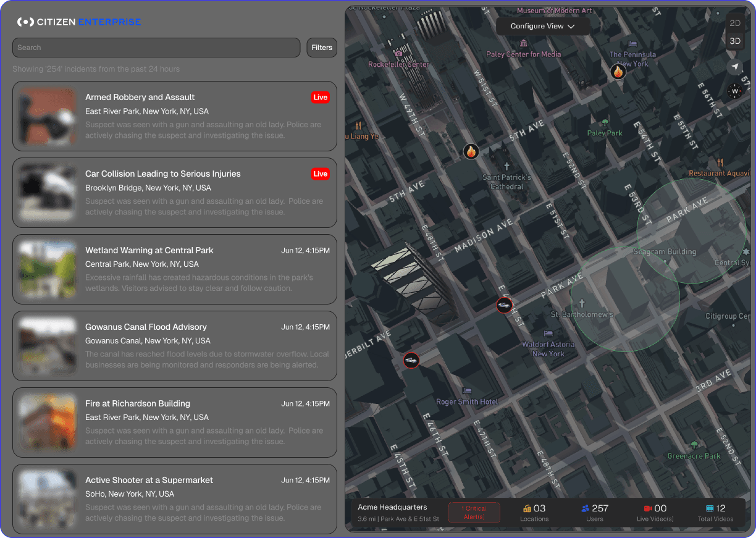This screenshot has height=538, width=756.
Task: Click Paley Center for Media museum icon
Action: pyautogui.click(x=524, y=43)
